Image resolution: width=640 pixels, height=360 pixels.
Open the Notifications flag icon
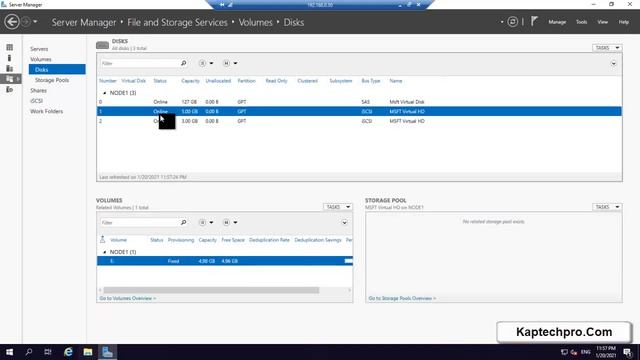pyautogui.click(x=534, y=21)
